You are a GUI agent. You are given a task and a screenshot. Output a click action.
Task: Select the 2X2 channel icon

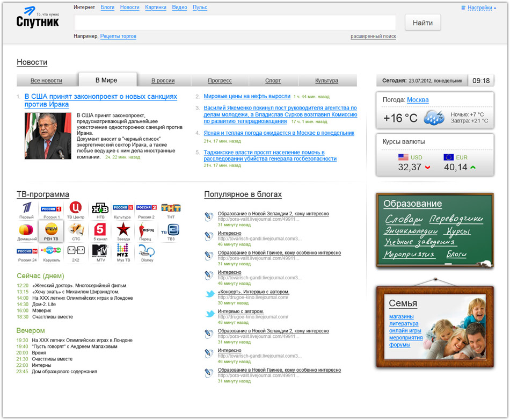76,250
